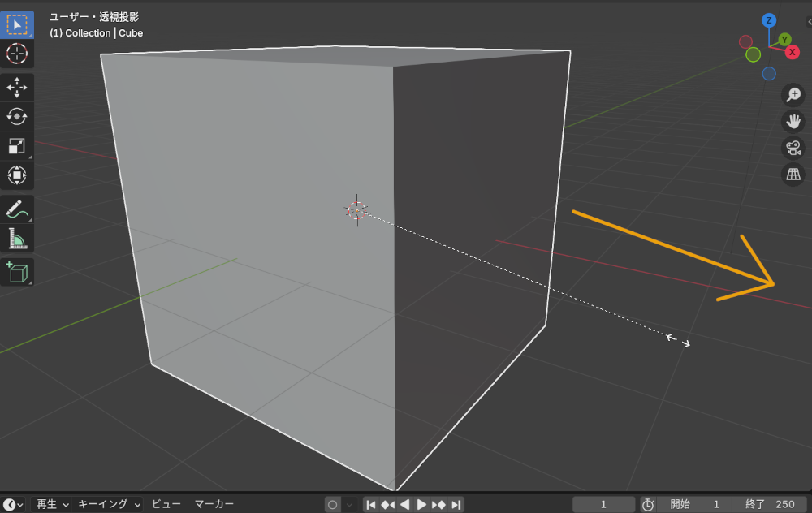Toggle camera view with camera icon
This screenshot has width=812, height=513.
pyautogui.click(x=793, y=148)
